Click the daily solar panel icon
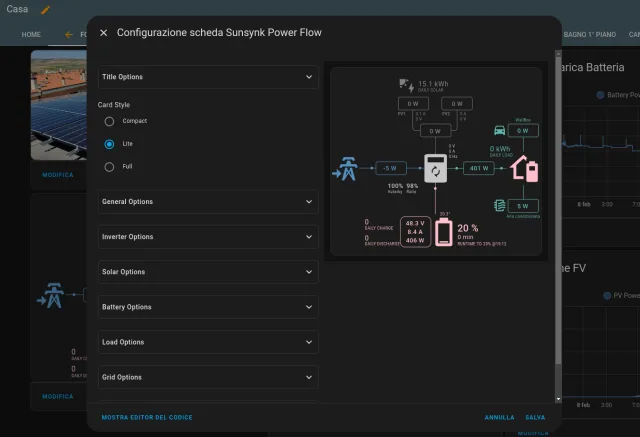 pos(407,85)
